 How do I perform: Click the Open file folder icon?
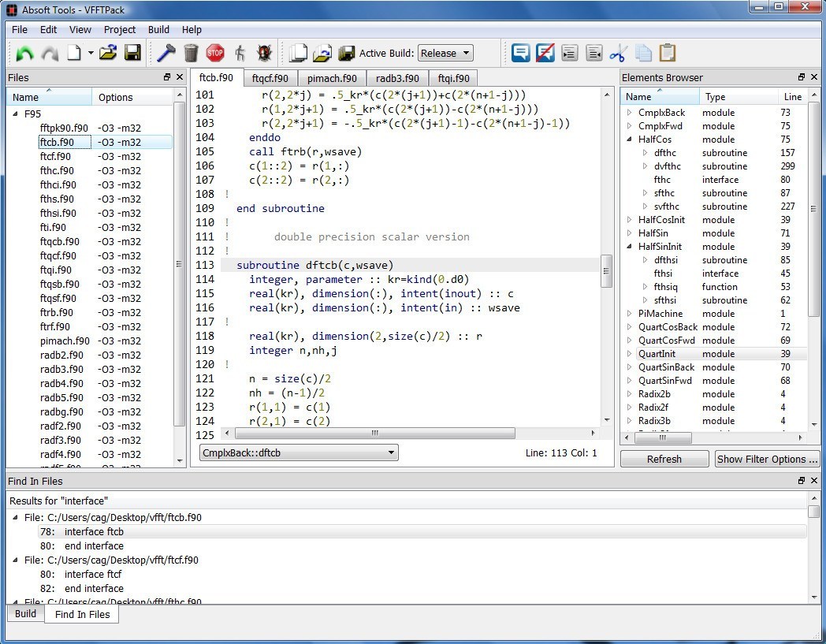tap(107, 53)
